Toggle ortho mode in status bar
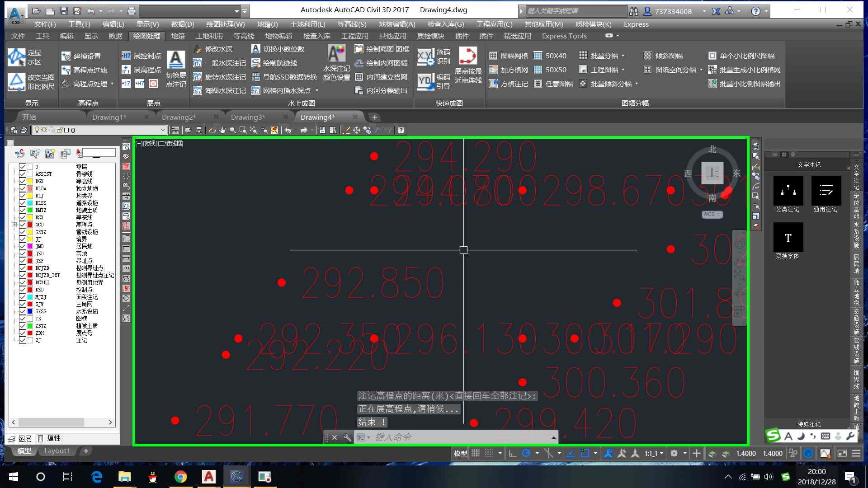The height and width of the screenshot is (488, 868). tap(512, 453)
